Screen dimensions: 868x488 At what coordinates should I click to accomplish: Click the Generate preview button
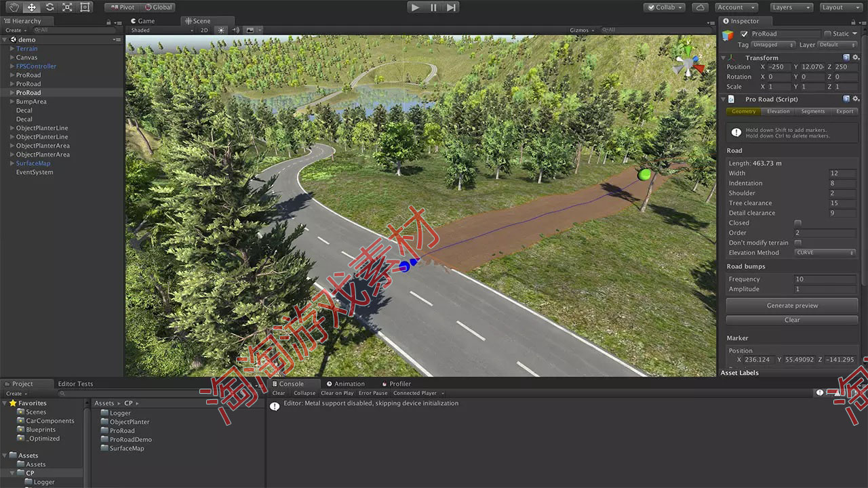[792, 306]
